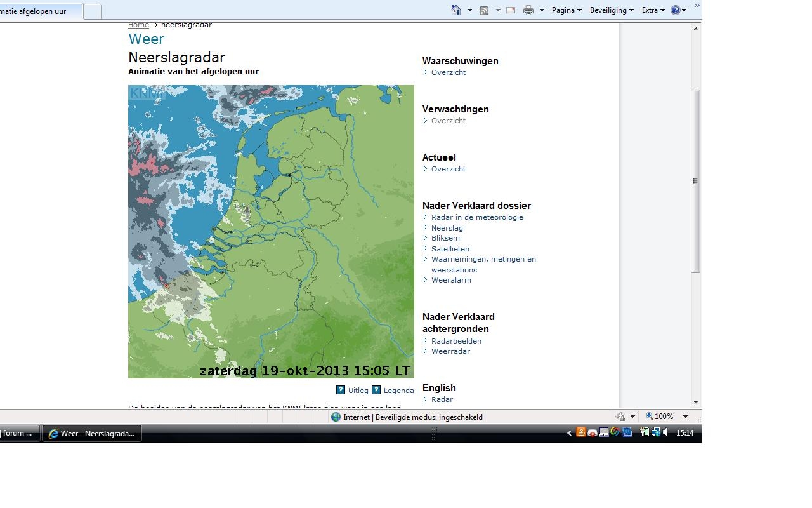Image resolution: width=812 pixels, height=508 pixels.
Task: Expand the zoom level 100% dropdown arrow
Action: click(685, 417)
